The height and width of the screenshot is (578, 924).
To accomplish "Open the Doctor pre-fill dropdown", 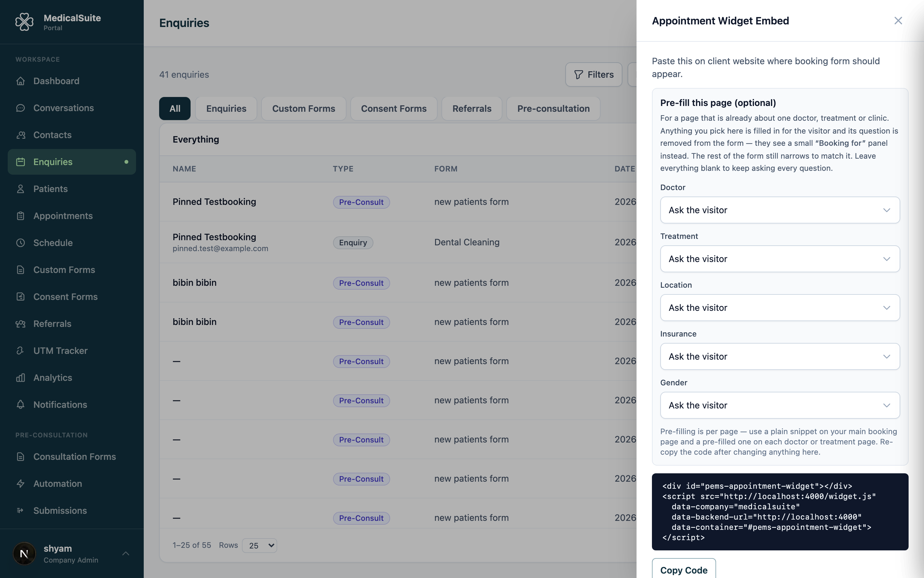I will [780, 210].
